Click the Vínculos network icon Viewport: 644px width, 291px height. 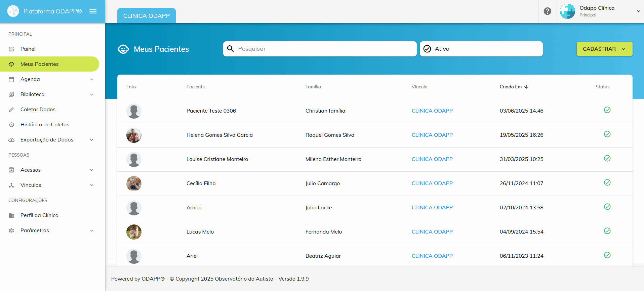[x=11, y=185]
